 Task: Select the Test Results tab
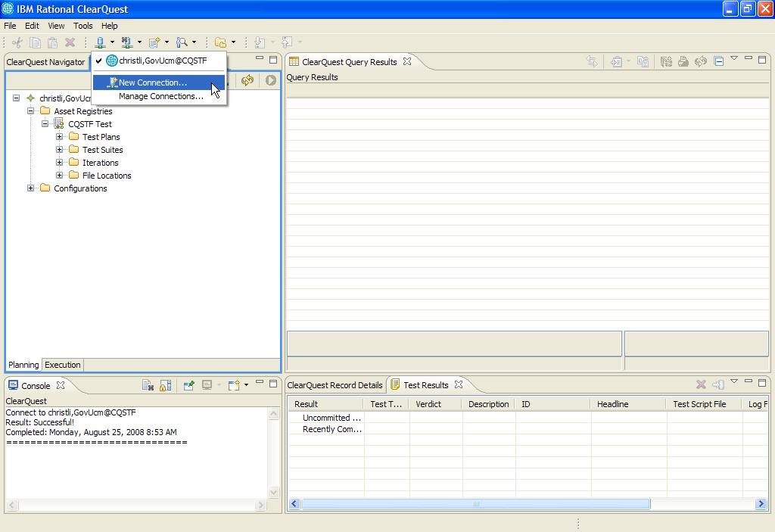click(x=425, y=385)
